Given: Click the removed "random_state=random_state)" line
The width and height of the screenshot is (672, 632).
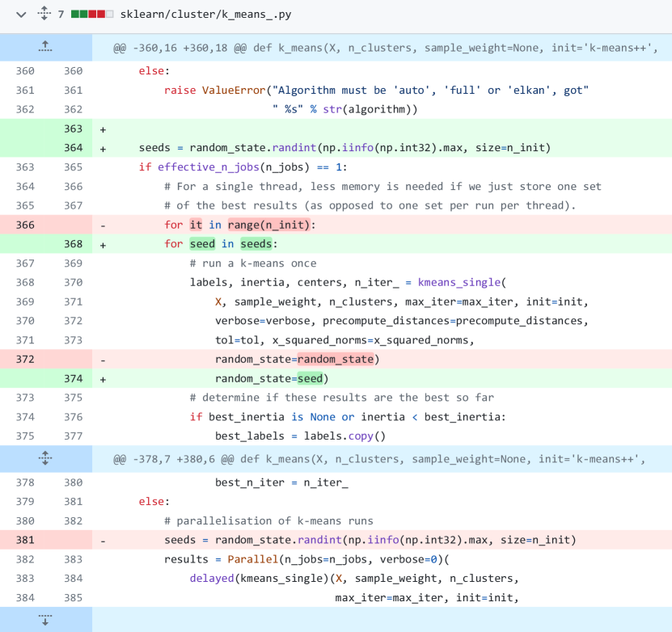Looking at the screenshot, I should (298, 360).
